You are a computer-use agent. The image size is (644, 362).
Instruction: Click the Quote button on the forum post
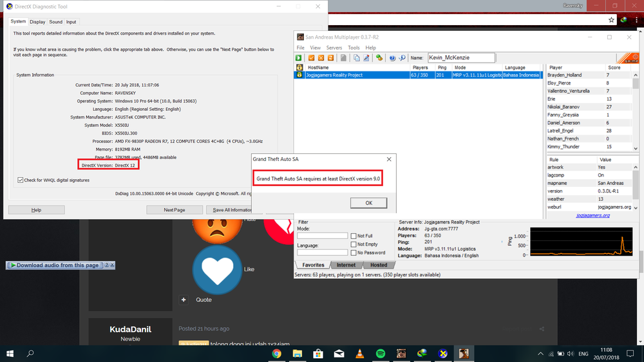coord(204,300)
